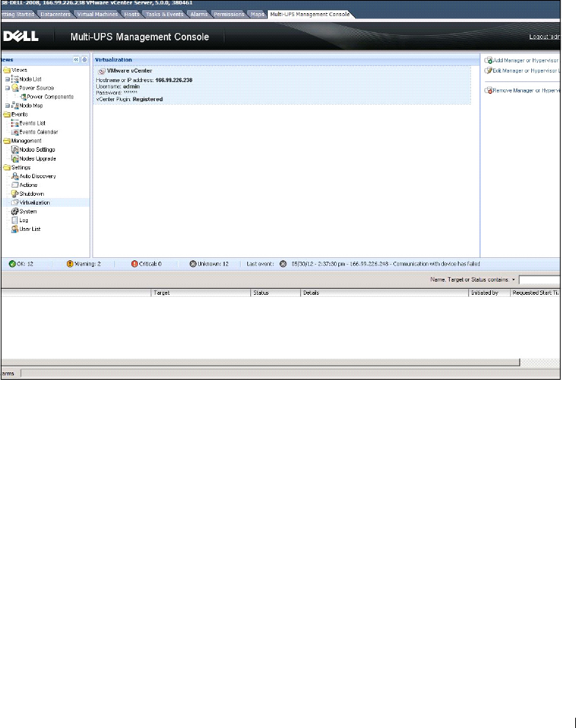The image size is (576, 728).
Task: Switch to the Permissions tab
Action: [229, 15]
